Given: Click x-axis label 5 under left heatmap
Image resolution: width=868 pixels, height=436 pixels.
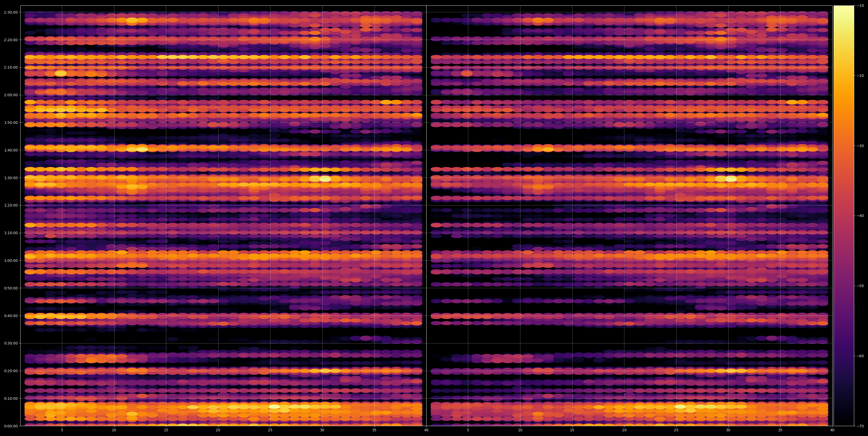Looking at the screenshot, I should point(62,430).
